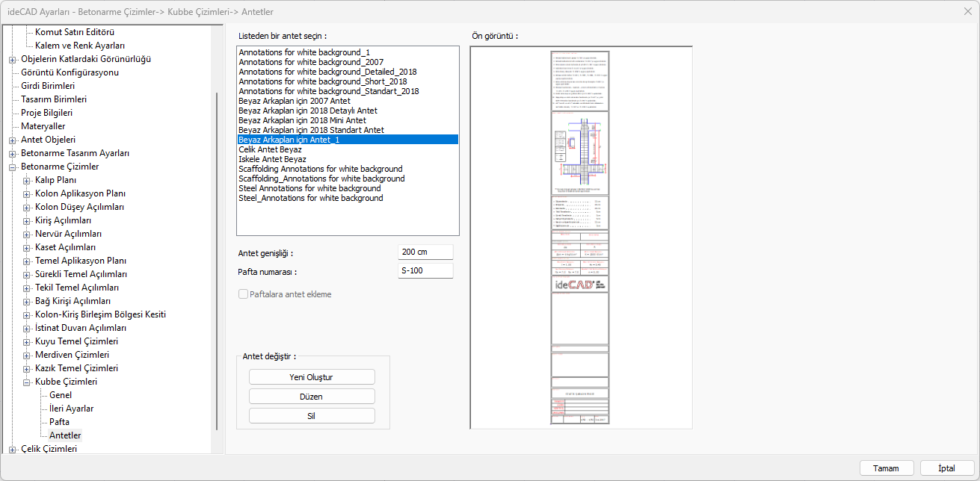This screenshot has height=481, width=980.
Task: Choose Iskele Antet Beyaz list entry
Action: (272, 159)
